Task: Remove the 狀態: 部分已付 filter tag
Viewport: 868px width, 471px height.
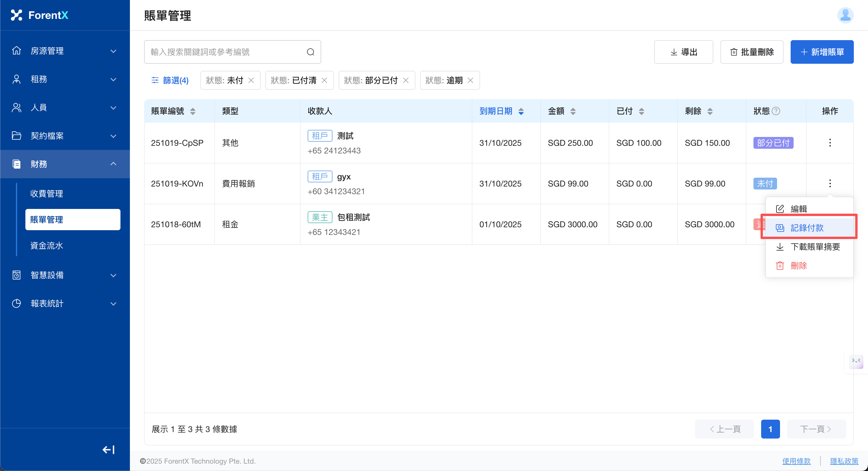Action: 406,80
